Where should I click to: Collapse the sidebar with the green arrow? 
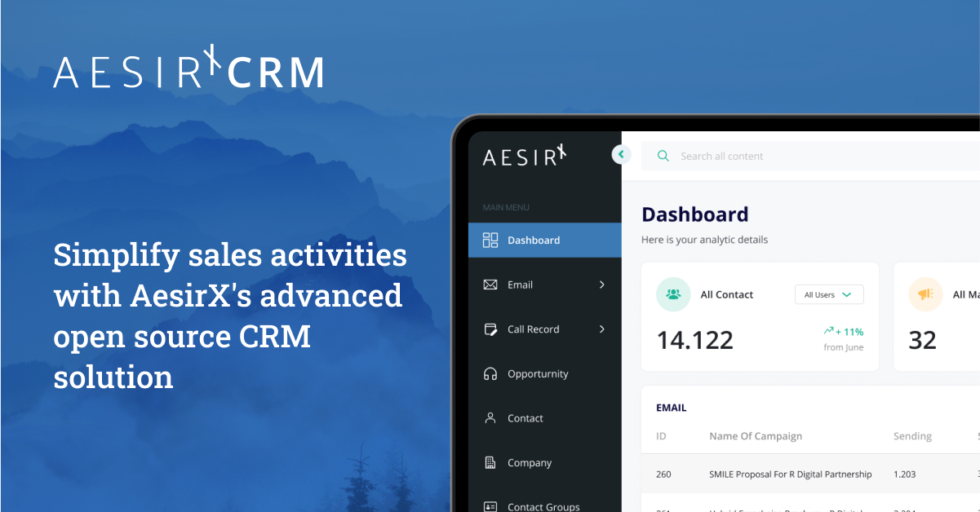point(621,154)
